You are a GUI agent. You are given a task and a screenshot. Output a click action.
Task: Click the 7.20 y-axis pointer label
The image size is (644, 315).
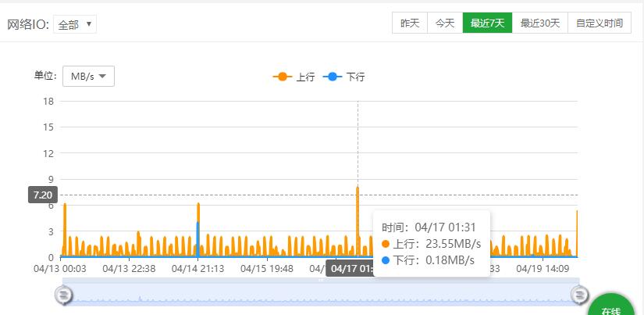[43, 195]
